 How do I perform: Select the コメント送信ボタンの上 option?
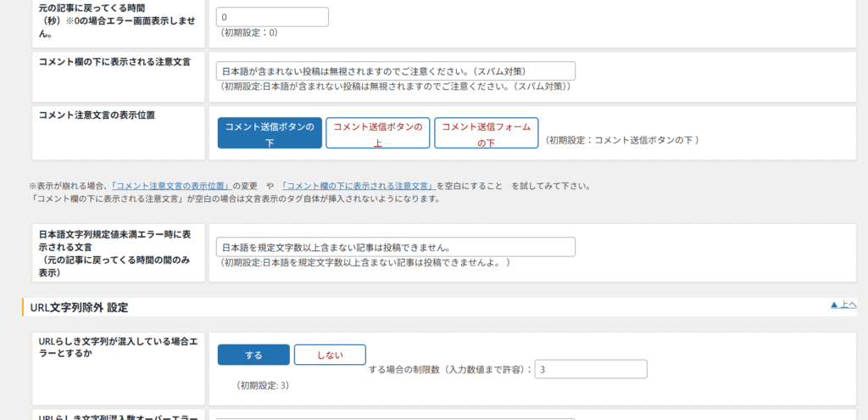coord(378,134)
